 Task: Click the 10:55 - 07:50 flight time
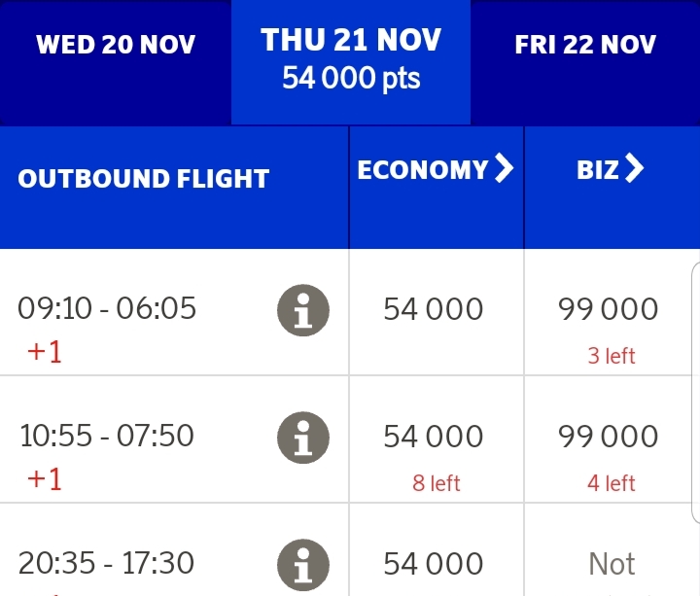click(107, 436)
